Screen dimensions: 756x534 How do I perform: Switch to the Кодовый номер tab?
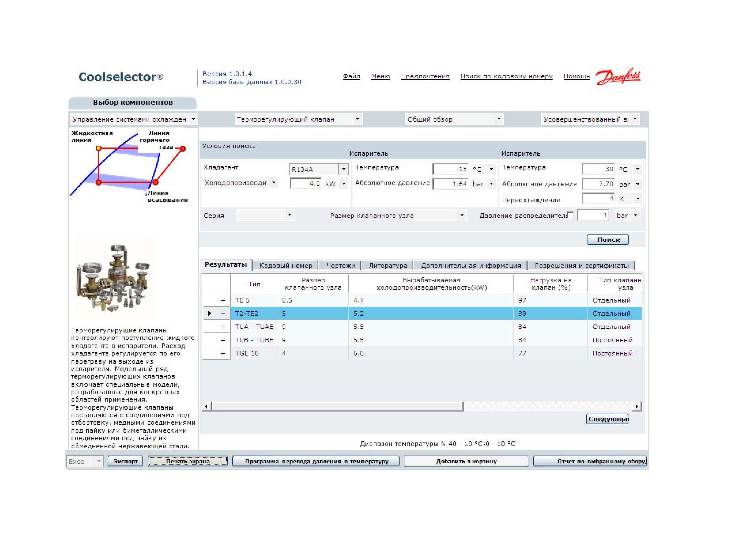pos(286,265)
